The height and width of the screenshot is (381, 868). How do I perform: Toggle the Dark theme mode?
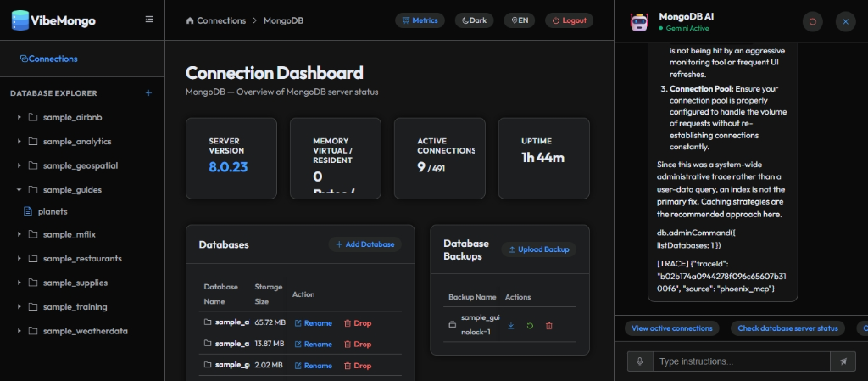coord(475,20)
